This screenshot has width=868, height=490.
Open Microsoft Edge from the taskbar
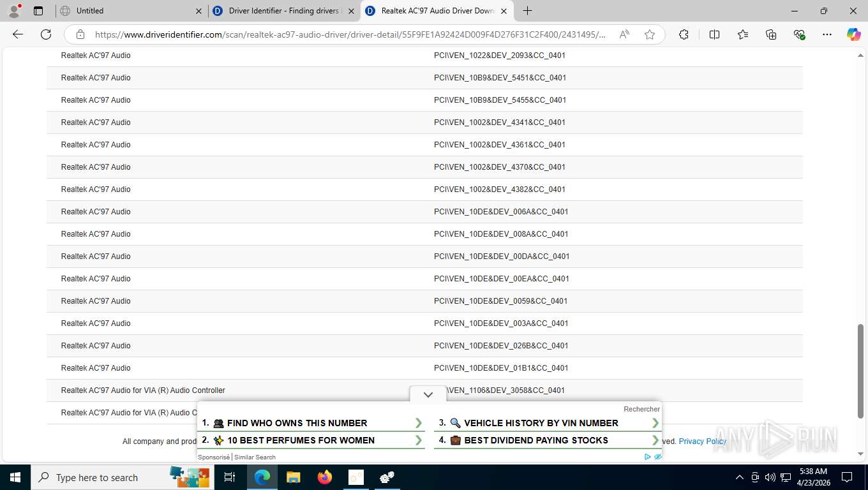[262, 477]
